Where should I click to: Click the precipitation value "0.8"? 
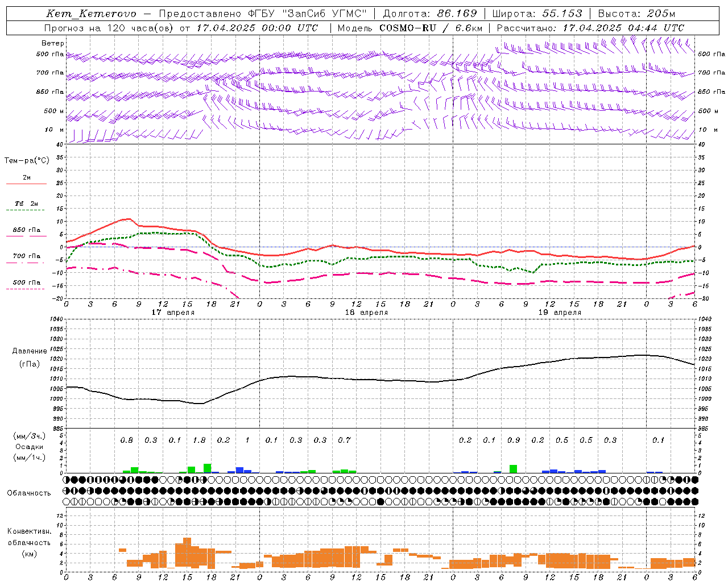(127, 440)
